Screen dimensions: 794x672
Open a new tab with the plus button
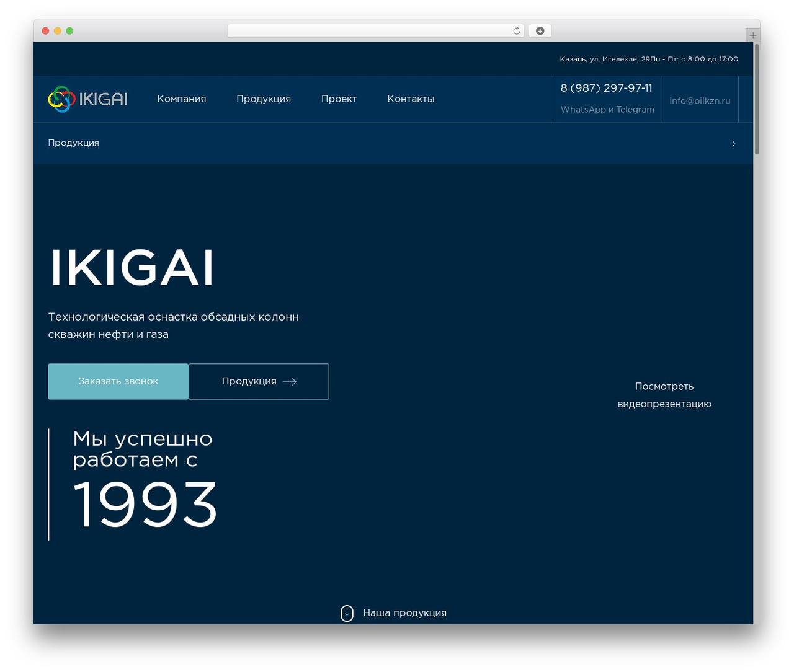pyautogui.click(x=753, y=35)
